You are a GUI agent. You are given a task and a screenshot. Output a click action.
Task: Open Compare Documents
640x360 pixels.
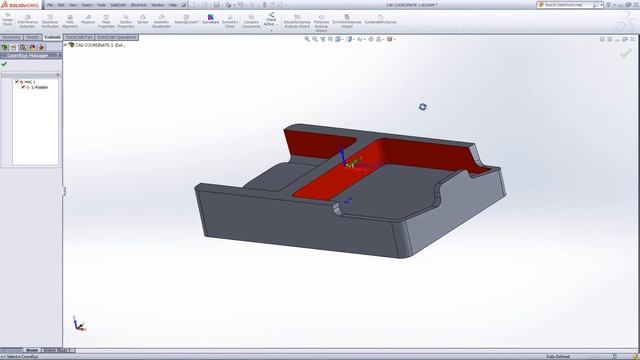[251, 22]
